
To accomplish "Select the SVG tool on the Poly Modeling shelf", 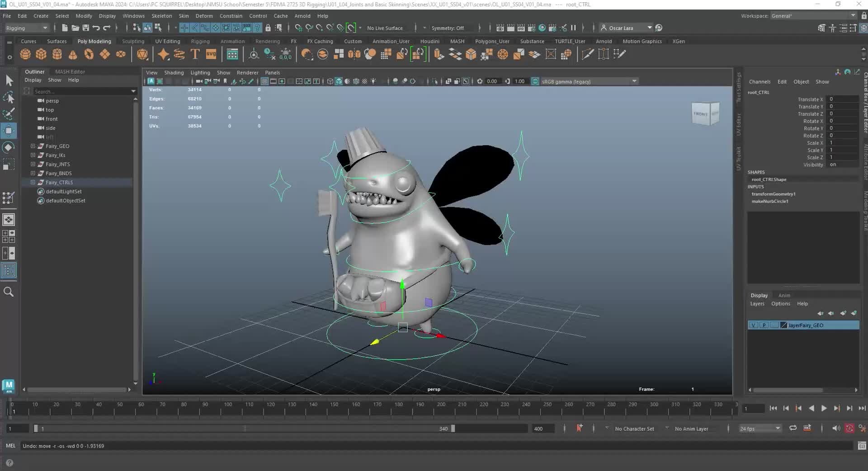I will click(x=211, y=54).
